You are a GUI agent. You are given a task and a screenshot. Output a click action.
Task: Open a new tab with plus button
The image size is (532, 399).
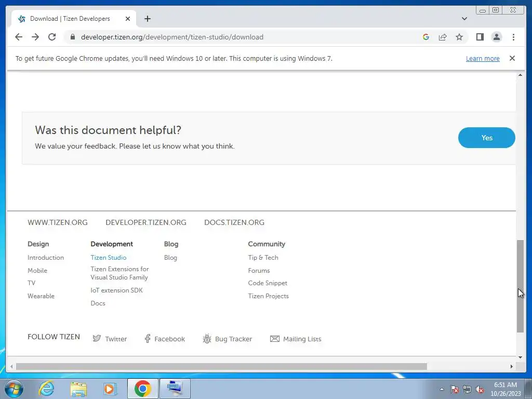point(147,19)
